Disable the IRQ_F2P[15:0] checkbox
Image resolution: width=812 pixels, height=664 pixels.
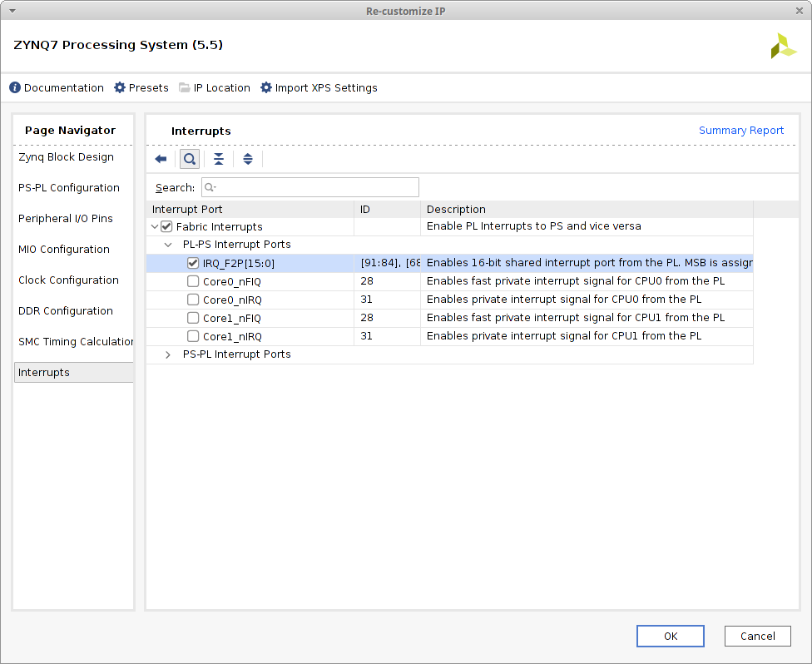coord(193,263)
